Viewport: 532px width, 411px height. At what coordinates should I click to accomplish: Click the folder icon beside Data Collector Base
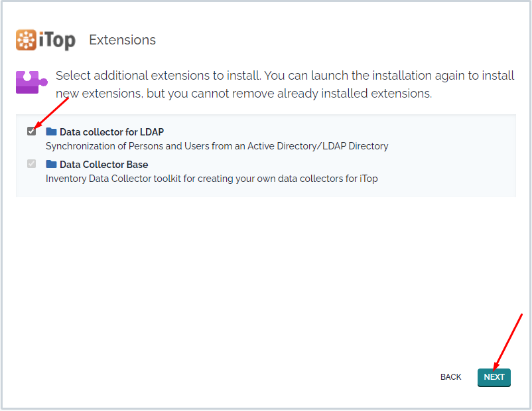coord(51,164)
